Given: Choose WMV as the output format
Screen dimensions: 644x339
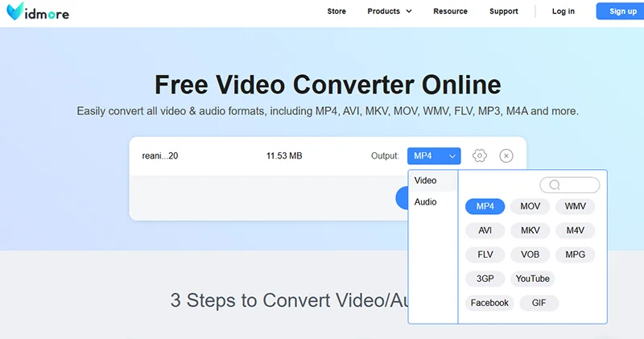Looking at the screenshot, I should point(575,206).
